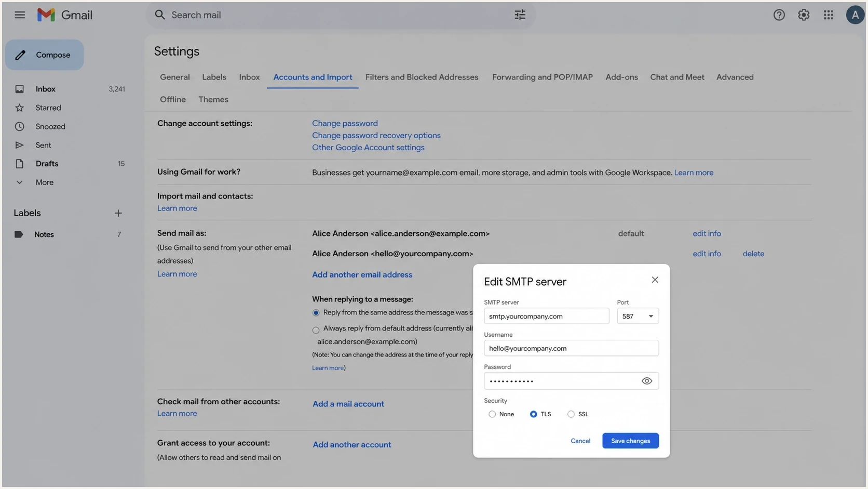Open Forwarding and POP/IMAP tab
Viewport: 868px width, 489px height.
(x=542, y=77)
